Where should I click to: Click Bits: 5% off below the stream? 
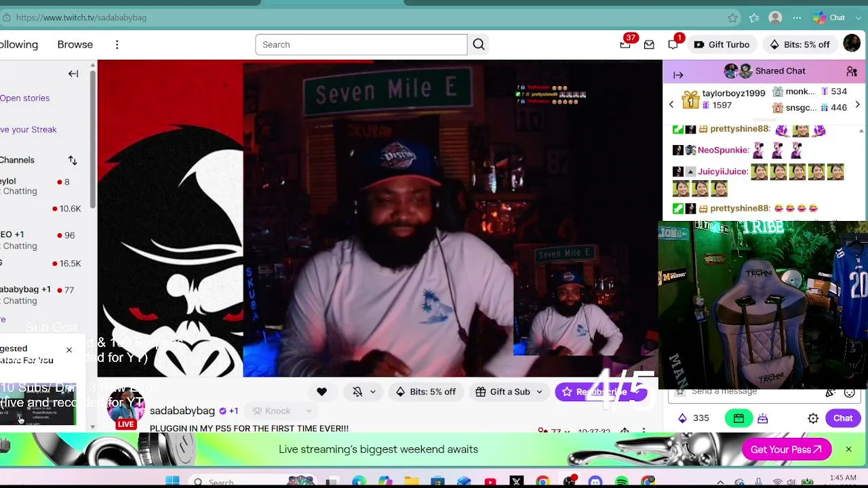point(426,392)
